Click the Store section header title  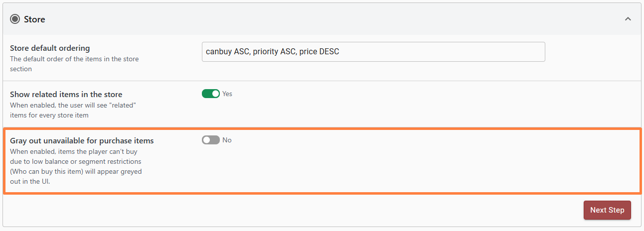coord(34,19)
